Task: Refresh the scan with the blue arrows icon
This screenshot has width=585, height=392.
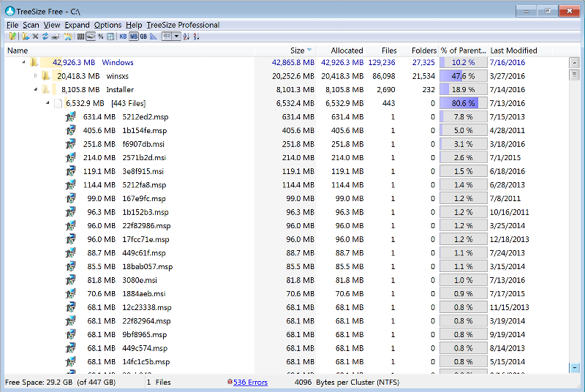Action: point(45,36)
